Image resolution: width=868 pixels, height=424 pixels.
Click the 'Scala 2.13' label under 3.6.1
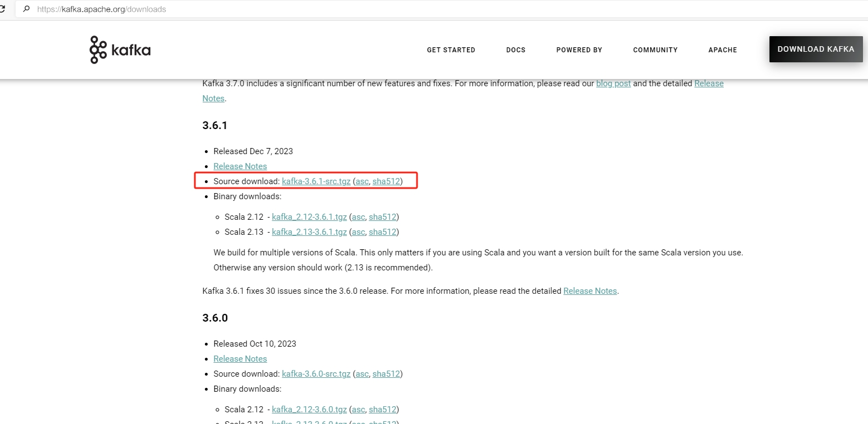244,232
